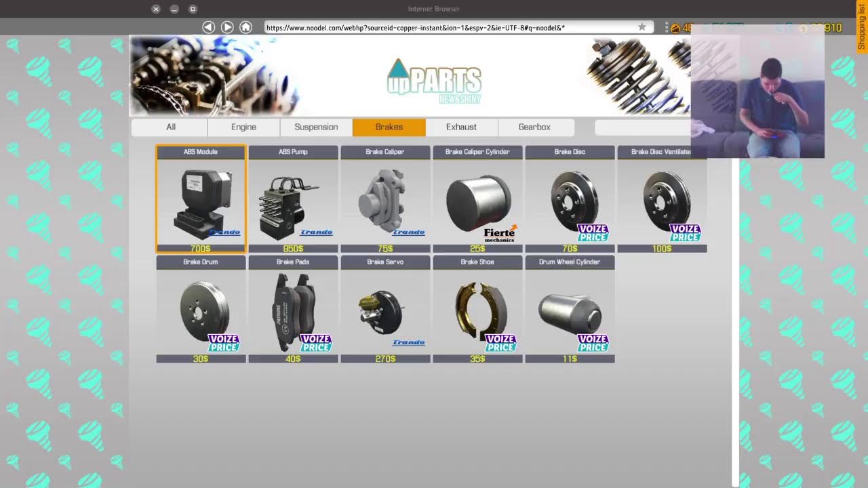Click the ABS Pump title label

pos(293,152)
